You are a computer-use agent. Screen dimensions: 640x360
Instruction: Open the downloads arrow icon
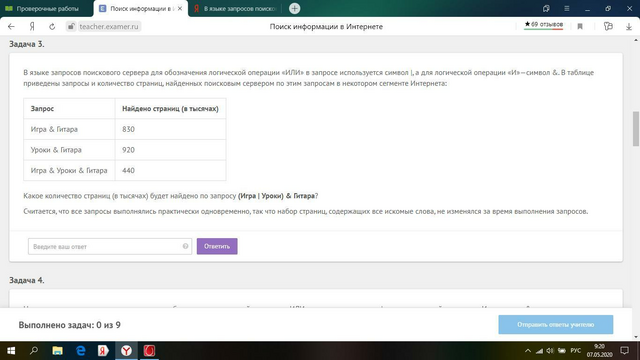pos(629,27)
